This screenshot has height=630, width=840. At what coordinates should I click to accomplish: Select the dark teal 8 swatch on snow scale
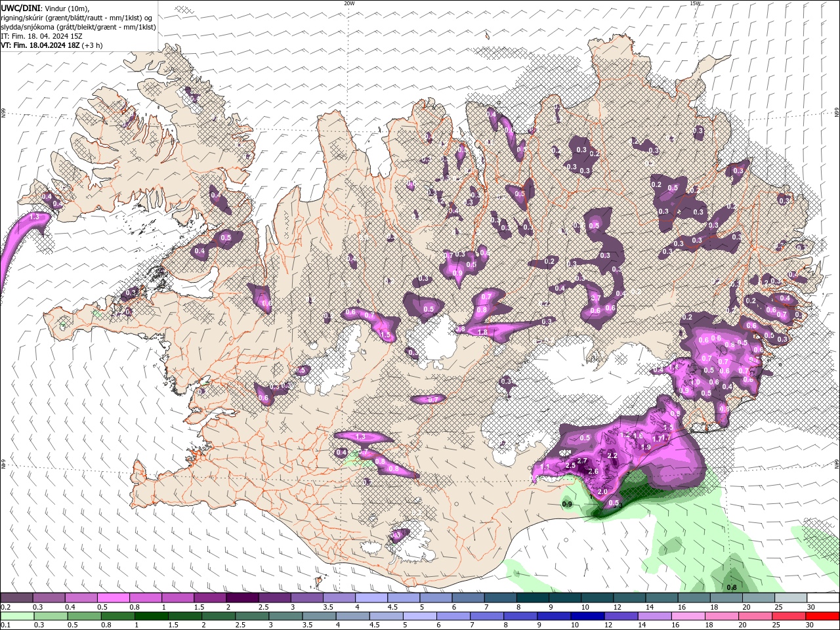(532, 598)
